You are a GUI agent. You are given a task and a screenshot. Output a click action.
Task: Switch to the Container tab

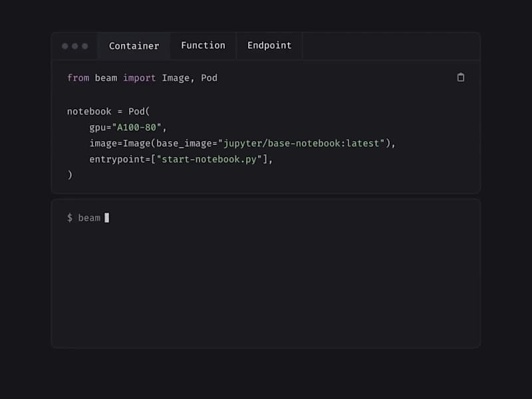point(134,46)
